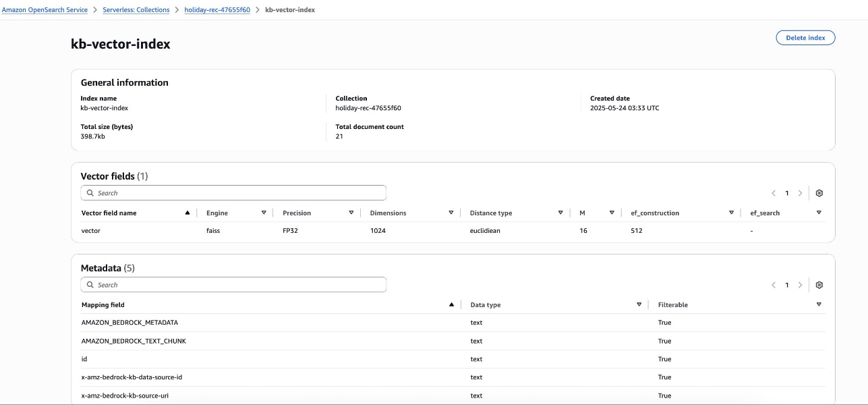Focus the Metadata search box
Screen dimensions: 868x405
233,285
